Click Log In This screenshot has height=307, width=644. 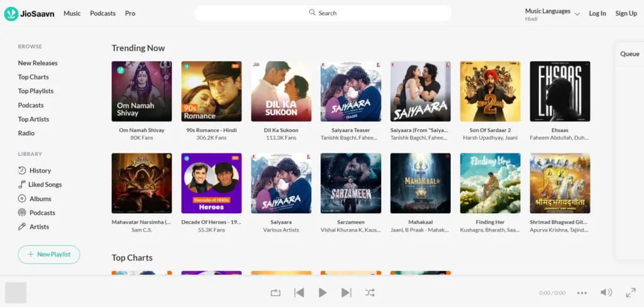click(597, 13)
